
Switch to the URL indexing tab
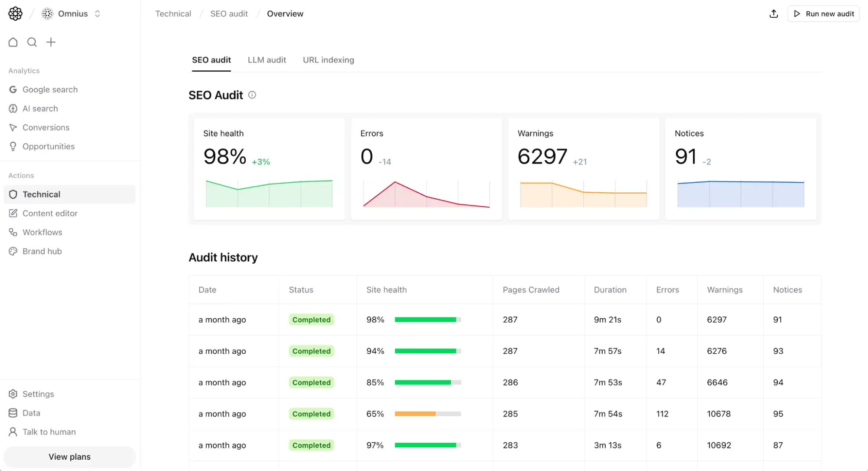(328, 59)
